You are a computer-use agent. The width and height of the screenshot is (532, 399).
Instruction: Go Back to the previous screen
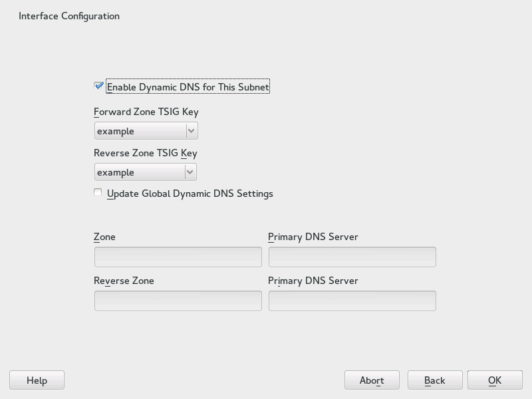(435, 380)
